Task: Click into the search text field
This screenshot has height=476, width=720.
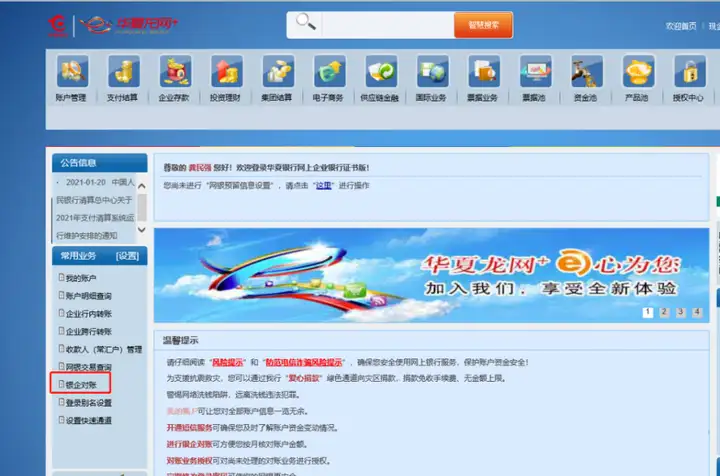Action: click(388, 25)
